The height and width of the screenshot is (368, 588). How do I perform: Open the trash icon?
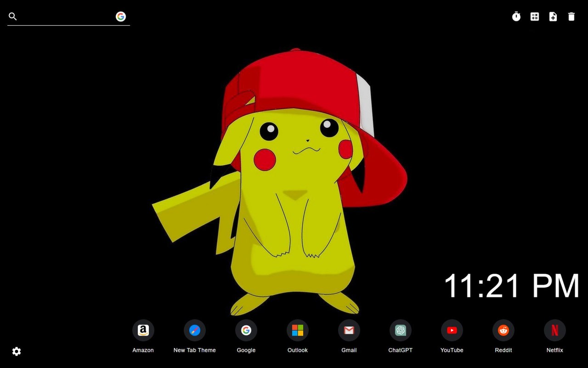click(571, 17)
